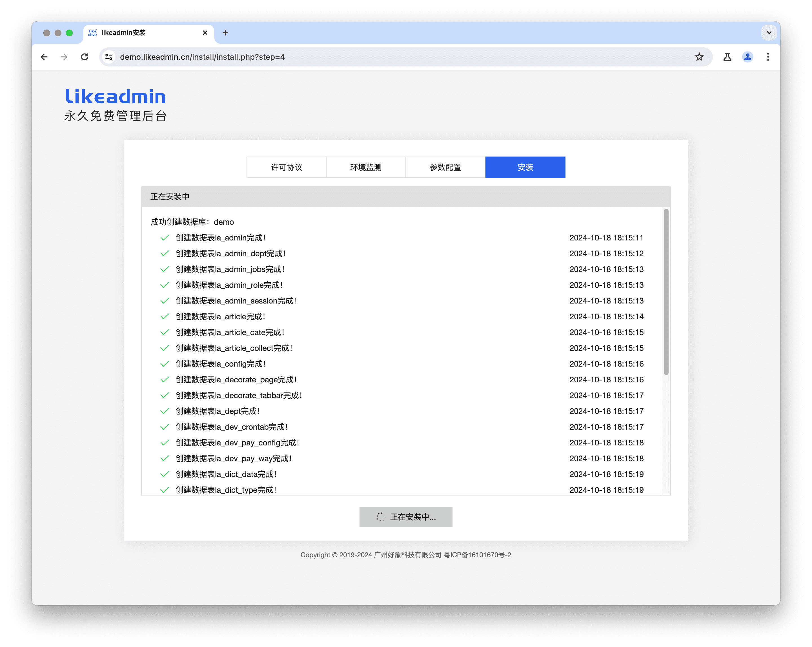Switch to the 环境监测 step tab
The width and height of the screenshot is (812, 647).
tap(366, 167)
